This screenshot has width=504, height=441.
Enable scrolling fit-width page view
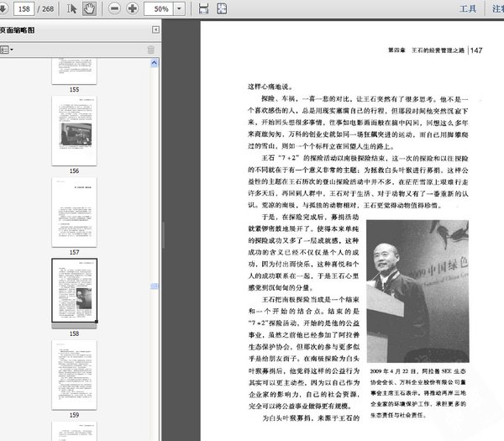pos(202,8)
